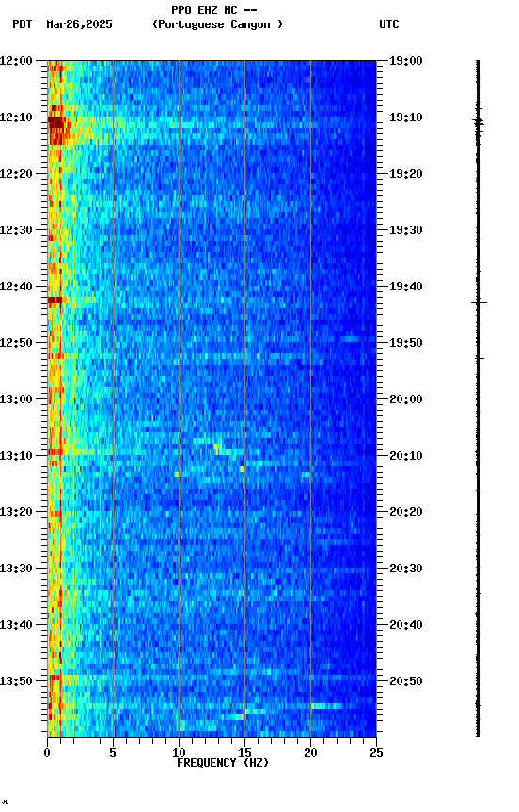The width and height of the screenshot is (519, 812).
Task: Click the 19:00 UTC time label
Action: coord(406,61)
